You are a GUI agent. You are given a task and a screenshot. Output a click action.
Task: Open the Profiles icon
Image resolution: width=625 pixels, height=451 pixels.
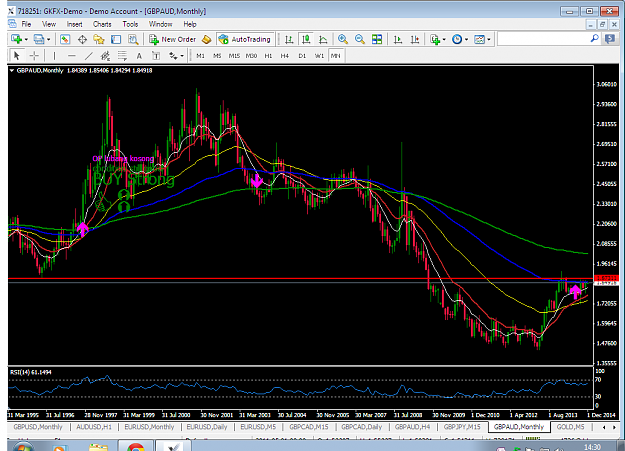point(39,39)
